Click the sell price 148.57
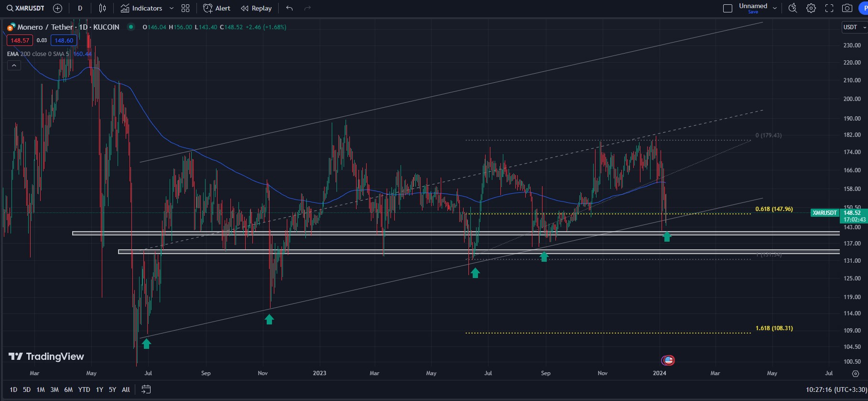This screenshot has height=401, width=868. 20,41
